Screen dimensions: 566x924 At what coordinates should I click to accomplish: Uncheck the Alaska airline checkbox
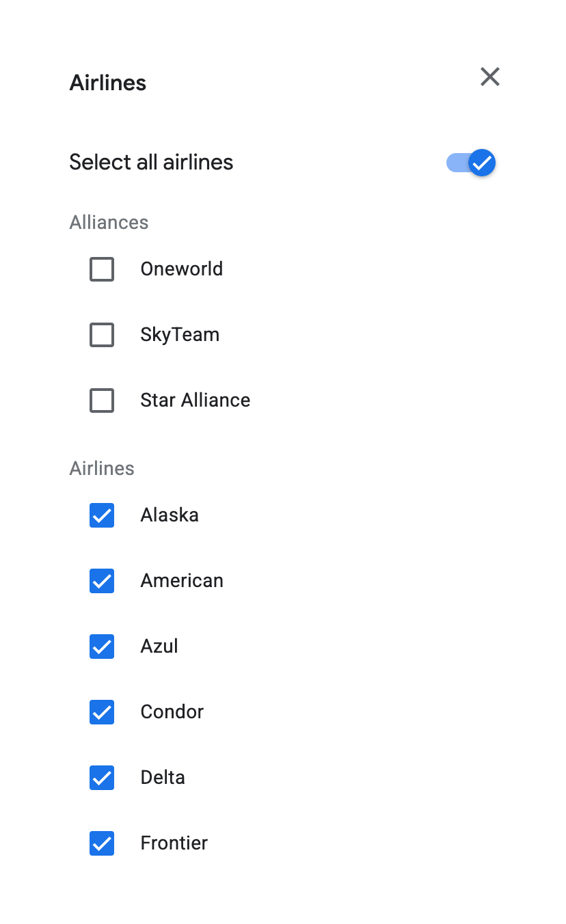click(x=102, y=515)
